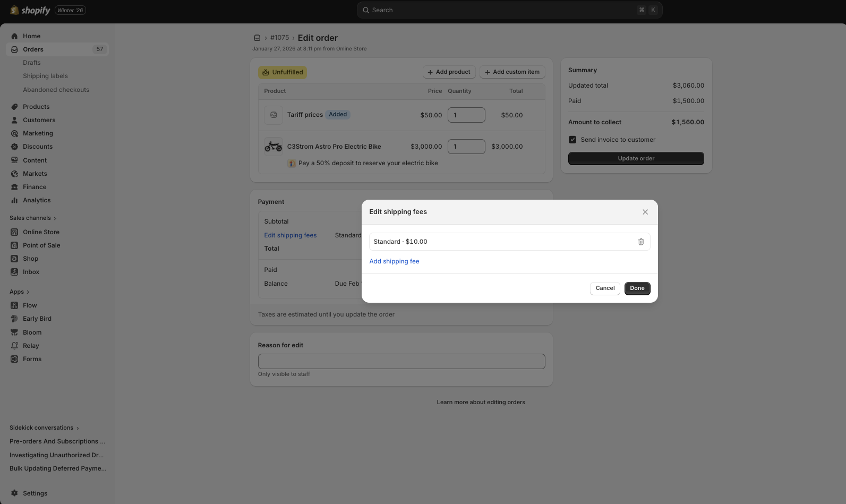The image size is (846, 504).
Task: Click the Home icon in the sidebar
Action: (14, 36)
